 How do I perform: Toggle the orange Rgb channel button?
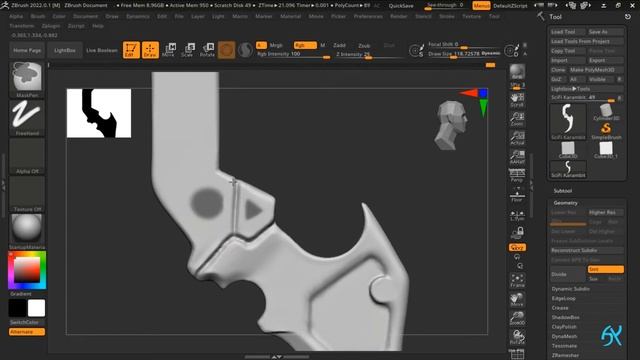point(304,45)
